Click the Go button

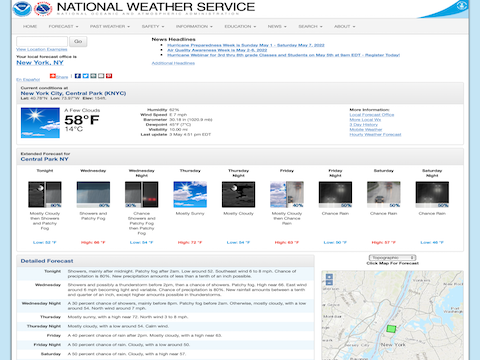pos(78,41)
